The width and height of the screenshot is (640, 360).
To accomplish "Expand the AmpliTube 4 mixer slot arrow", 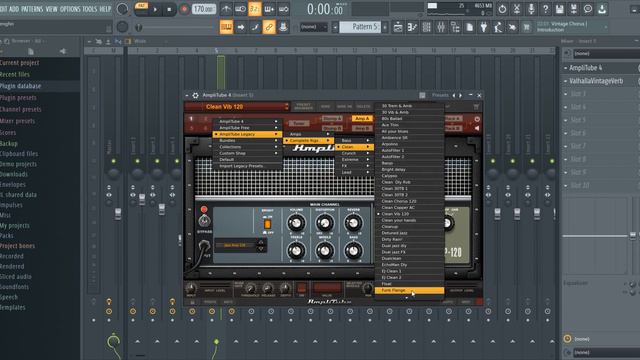I will tap(566, 68).
